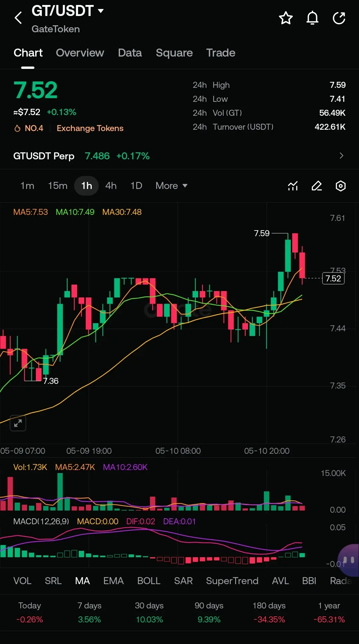Toggle VOL indicator
This screenshot has height=644, width=359.
coord(22,581)
